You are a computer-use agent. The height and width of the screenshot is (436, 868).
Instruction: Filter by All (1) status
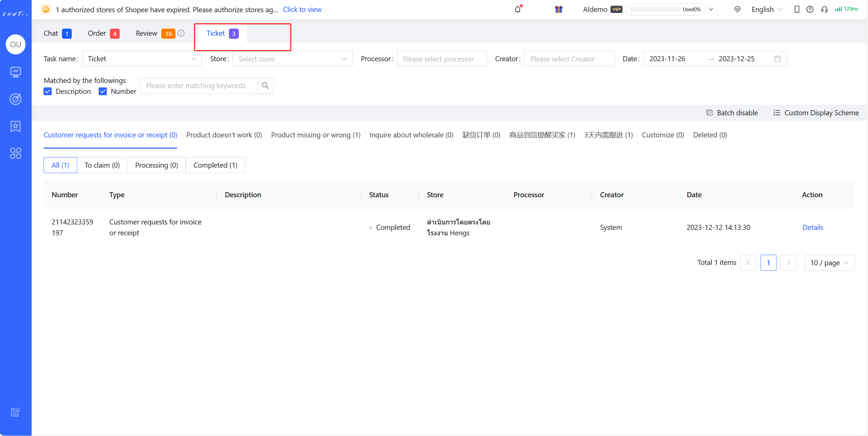(x=60, y=165)
